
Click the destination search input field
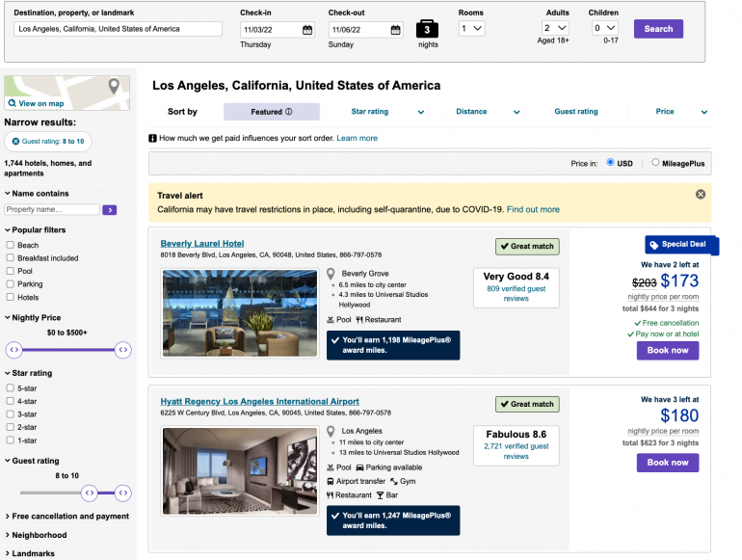coord(117,30)
